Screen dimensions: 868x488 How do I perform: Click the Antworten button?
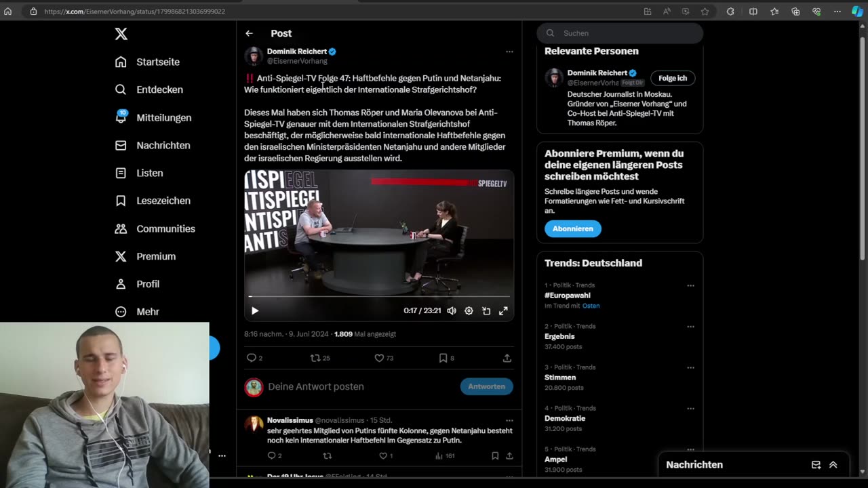(x=486, y=386)
